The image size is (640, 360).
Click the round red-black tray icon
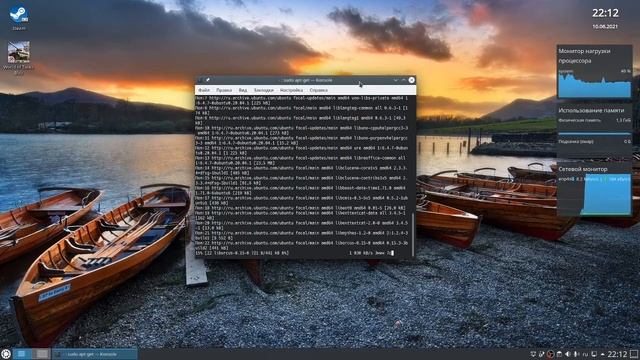coord(551,354)
